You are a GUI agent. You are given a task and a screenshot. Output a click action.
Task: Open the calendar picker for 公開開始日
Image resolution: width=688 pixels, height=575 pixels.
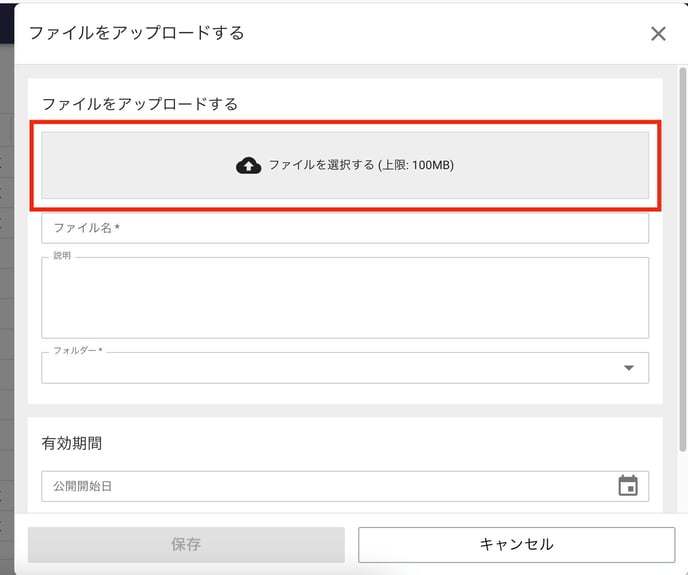(628, 485)
